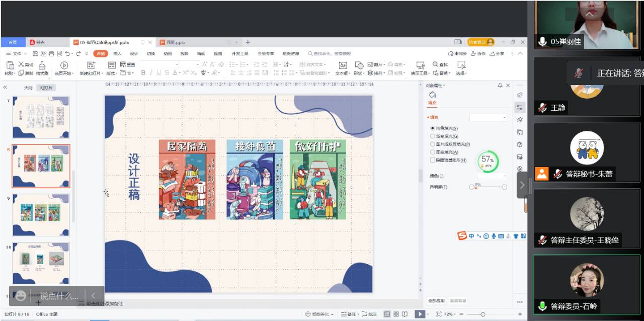The height and width of the screenshot is (321, 644).
Task: Start slideshow from the status bar play button
Action: 419,314
